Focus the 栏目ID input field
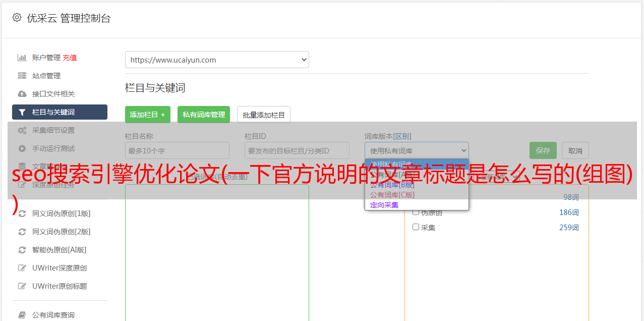The height and width of the screenshot is (321, 644). click(x=297, y=150)
